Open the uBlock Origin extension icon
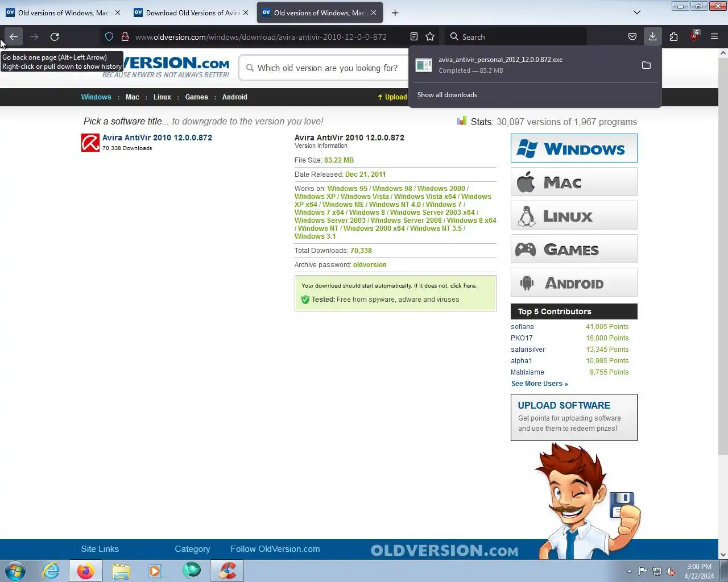The width and height of the screenshot is (728, 582). pos(694,36)
